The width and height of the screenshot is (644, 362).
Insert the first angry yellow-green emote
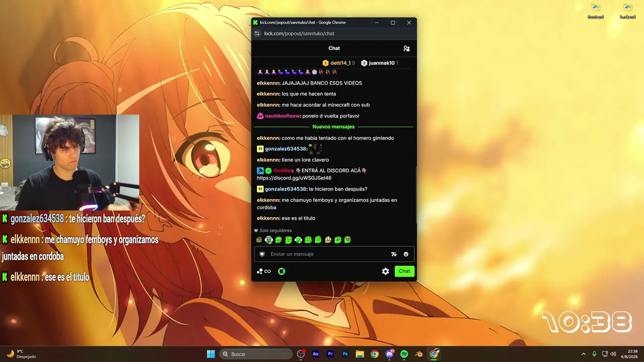coord(259,240)
